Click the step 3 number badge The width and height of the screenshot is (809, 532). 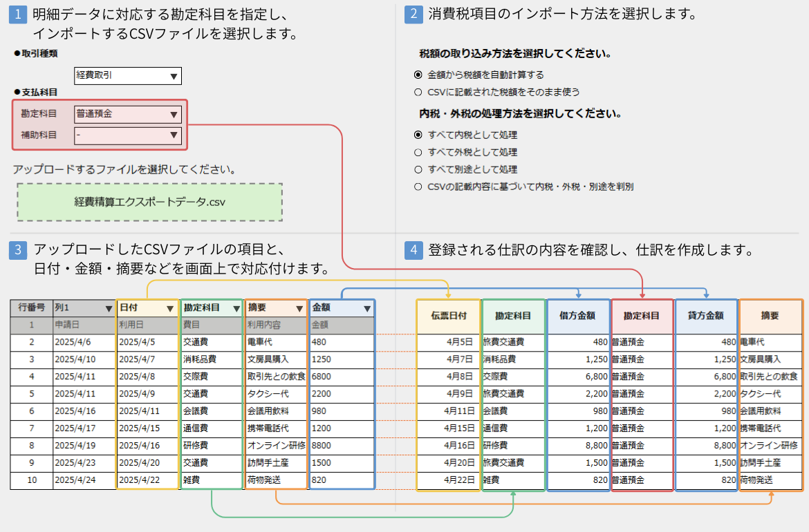point(18,249)
